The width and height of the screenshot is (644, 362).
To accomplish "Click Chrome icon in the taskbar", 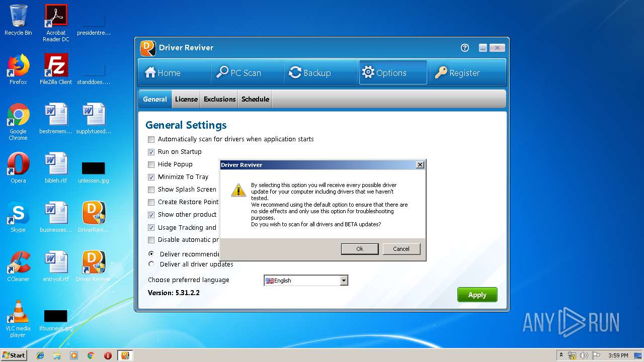I will click(91, 355).
